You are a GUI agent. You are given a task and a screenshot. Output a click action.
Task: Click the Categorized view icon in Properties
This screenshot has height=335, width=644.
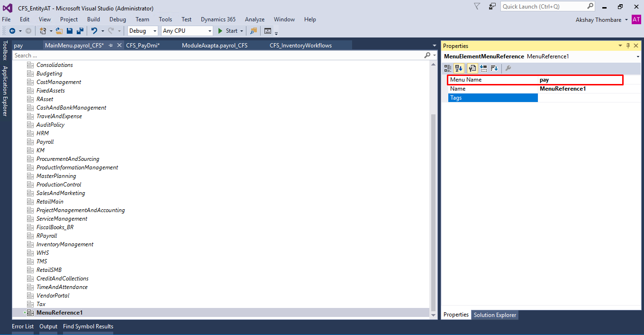click(448, 68)
